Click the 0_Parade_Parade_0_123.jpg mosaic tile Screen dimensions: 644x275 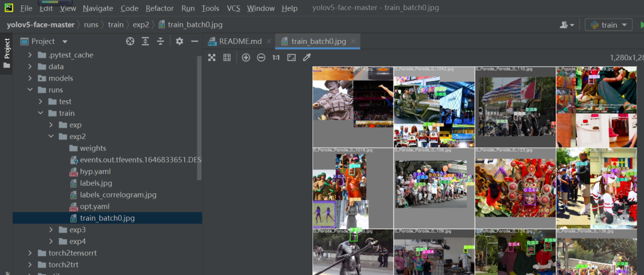click(x=515, y=189)
